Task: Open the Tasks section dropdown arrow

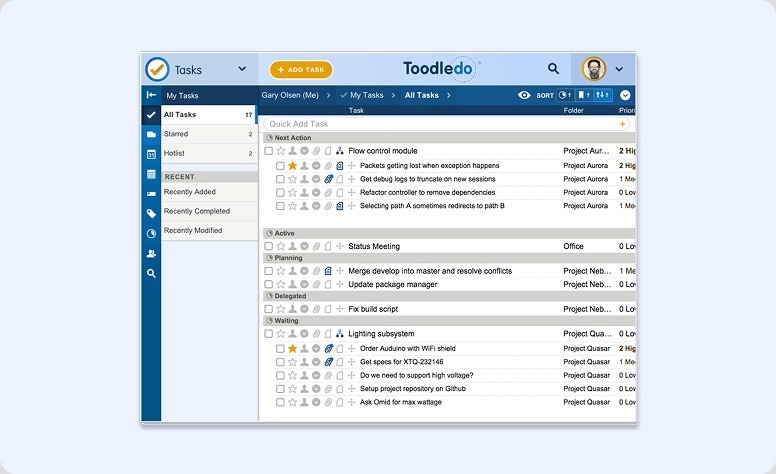Action: [x=242, y=69]
